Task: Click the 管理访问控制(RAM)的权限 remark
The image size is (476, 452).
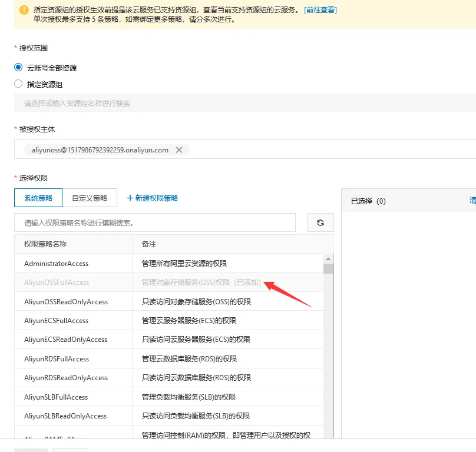Action: pos(226,435)
